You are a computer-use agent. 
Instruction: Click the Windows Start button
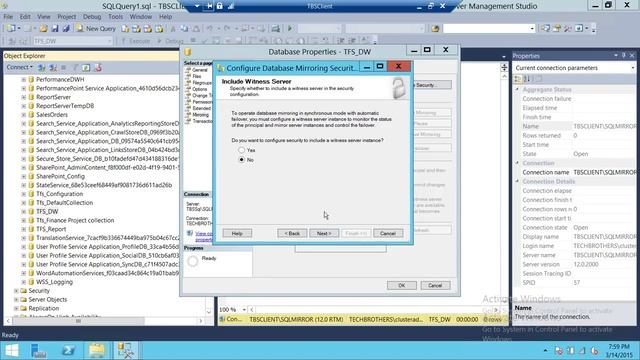[11, 350]
